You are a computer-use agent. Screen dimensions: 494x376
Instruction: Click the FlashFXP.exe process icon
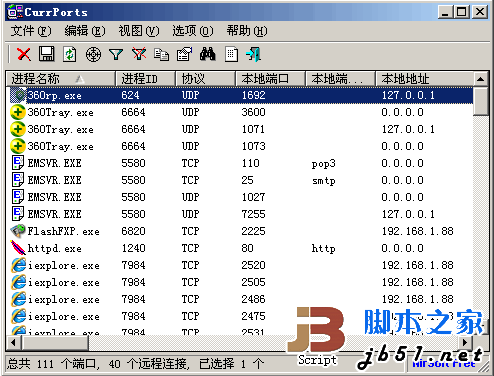point(18,231)
